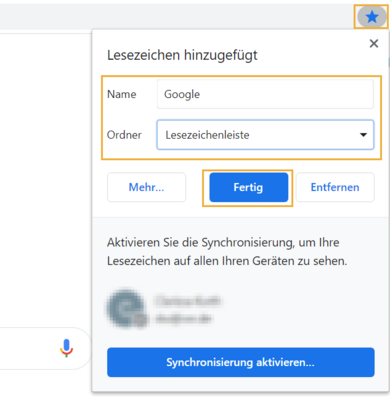Screen dimensions: 390x403
Task: Open the Ordner folder dropdown
Action: tap(265, 135)
